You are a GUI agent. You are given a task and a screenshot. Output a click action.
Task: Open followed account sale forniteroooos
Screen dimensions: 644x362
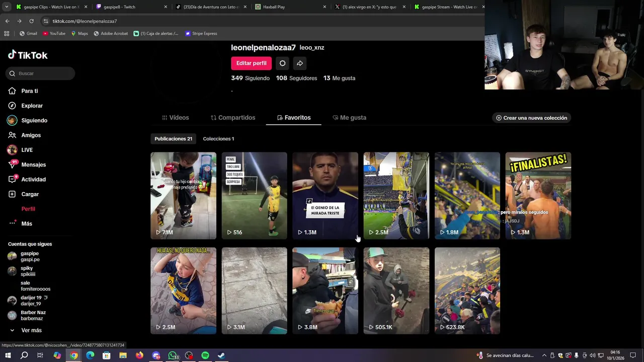(x=35, y=286)
